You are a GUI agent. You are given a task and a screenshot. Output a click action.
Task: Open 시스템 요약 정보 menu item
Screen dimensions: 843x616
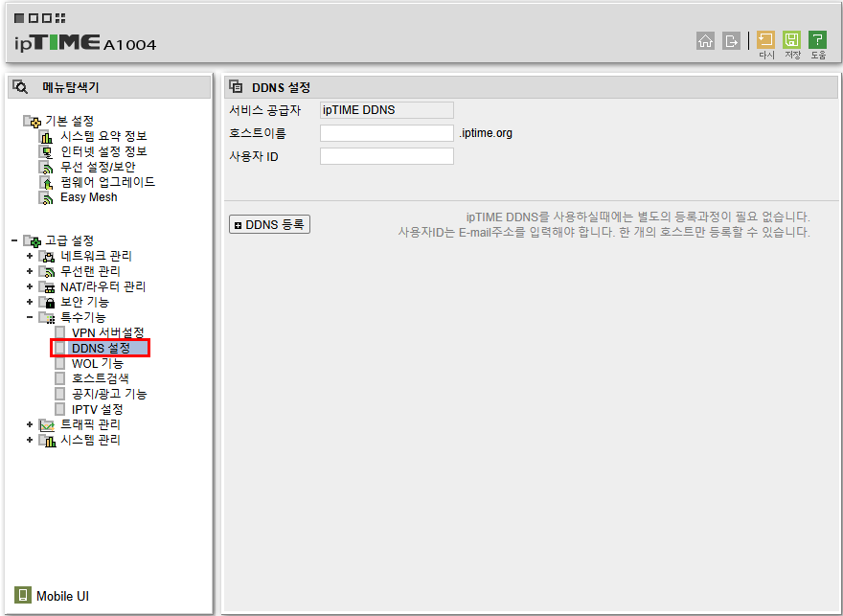pos(103,136)
